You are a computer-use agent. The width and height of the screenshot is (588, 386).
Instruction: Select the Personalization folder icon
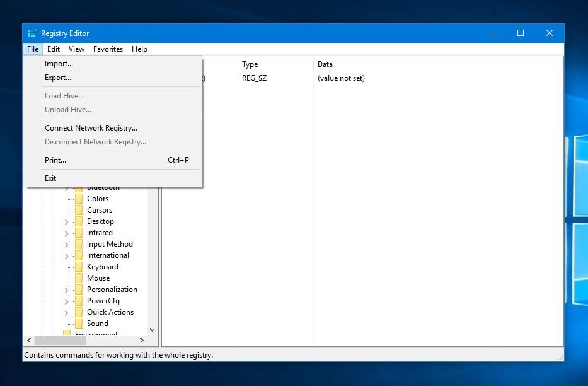79,289
